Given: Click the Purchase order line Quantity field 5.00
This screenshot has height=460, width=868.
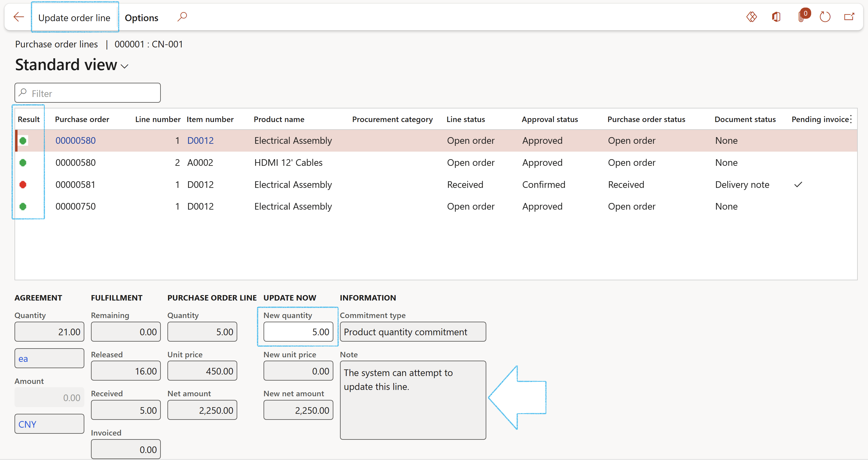Looking at the screenshot, I should coord(202,332).
